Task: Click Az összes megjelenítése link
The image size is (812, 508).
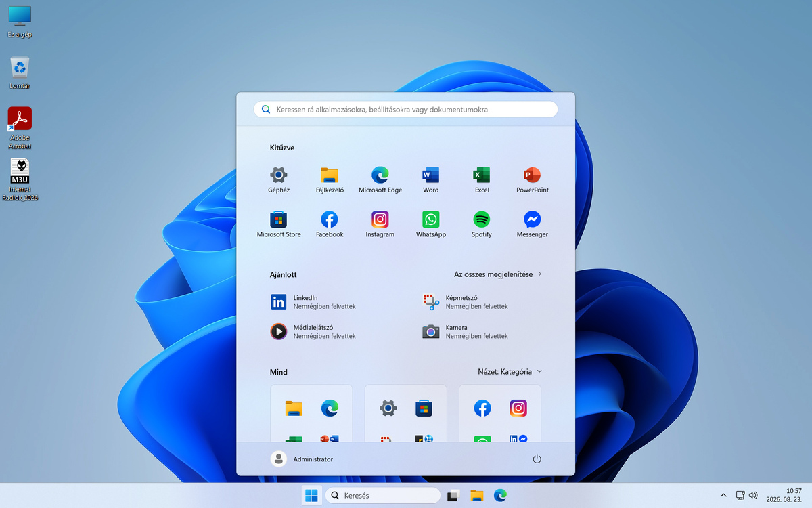Action: [x=498, y=274]
